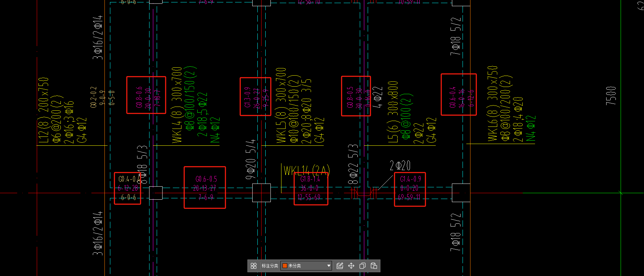This screenshot has width=644, height=276.
Task: Click the 7500 dimension text
Action: click(611, 96)
